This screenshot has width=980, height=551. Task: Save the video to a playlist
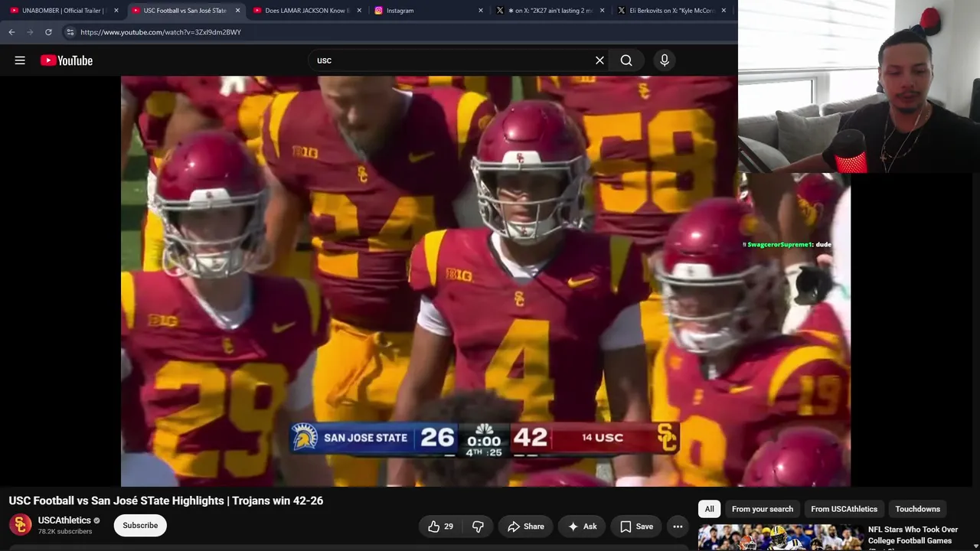[636, 527]
